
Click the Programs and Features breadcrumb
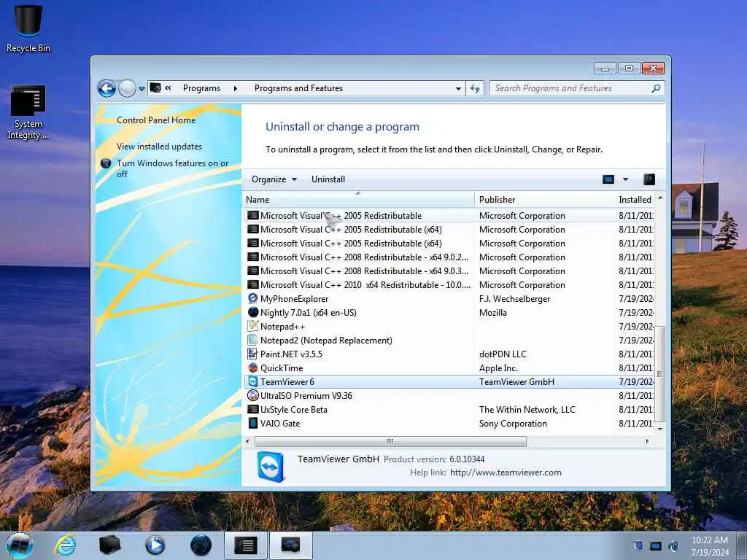pyautogui.click(x=298, y=88)
